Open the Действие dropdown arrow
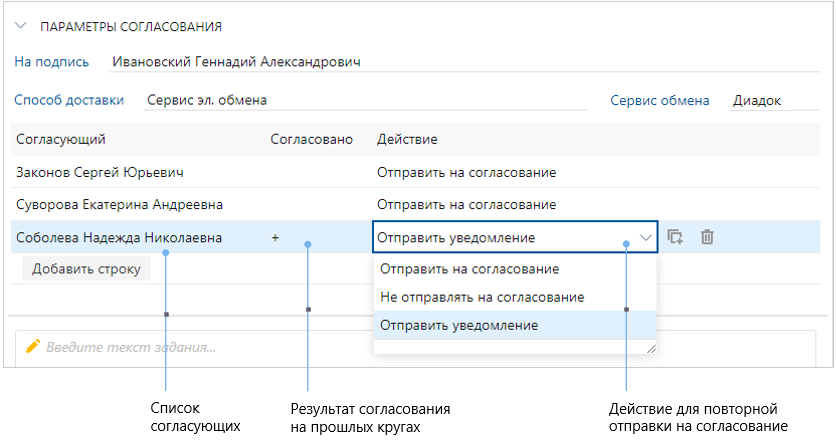The height and width of the screenshot is (443, 836). (645, 238)
